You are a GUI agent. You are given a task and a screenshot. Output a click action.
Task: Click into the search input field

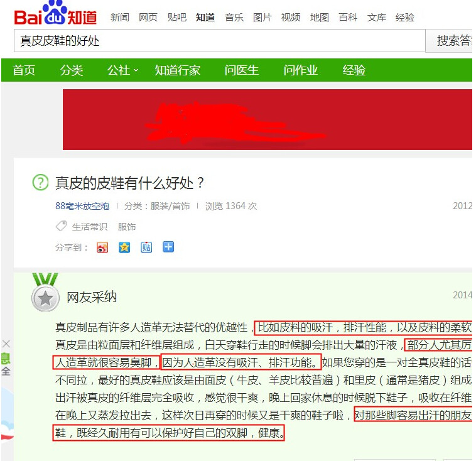click(x=220, y=41)
